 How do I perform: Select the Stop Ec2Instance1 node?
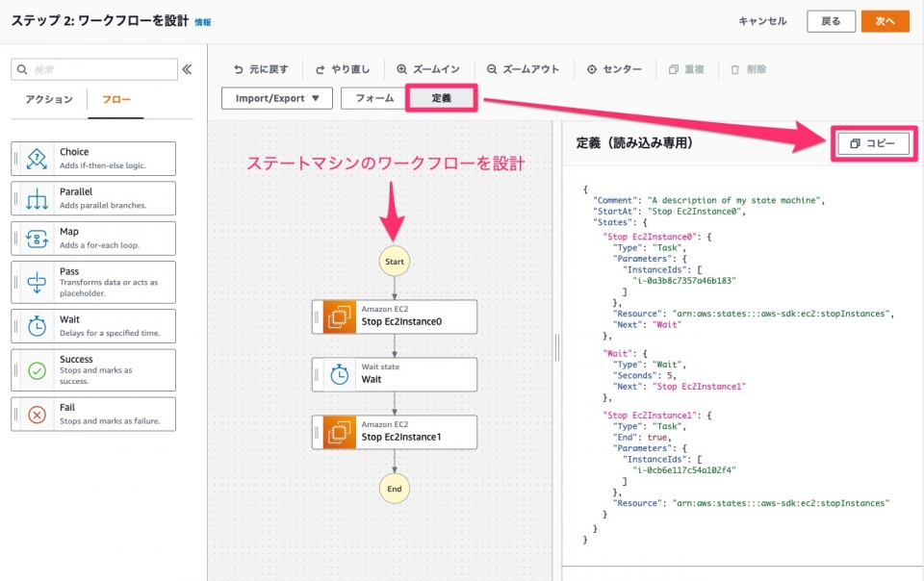(395, 432)
